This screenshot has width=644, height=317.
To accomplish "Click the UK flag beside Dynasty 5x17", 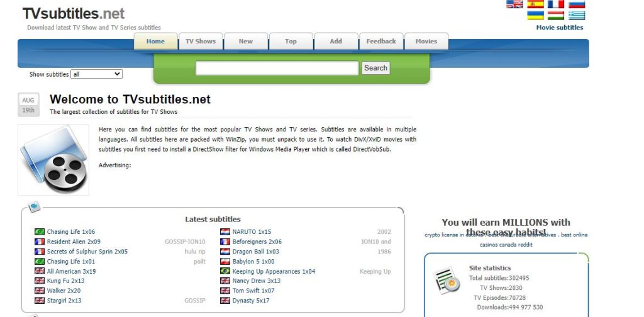I will click(x=225, y=301).
